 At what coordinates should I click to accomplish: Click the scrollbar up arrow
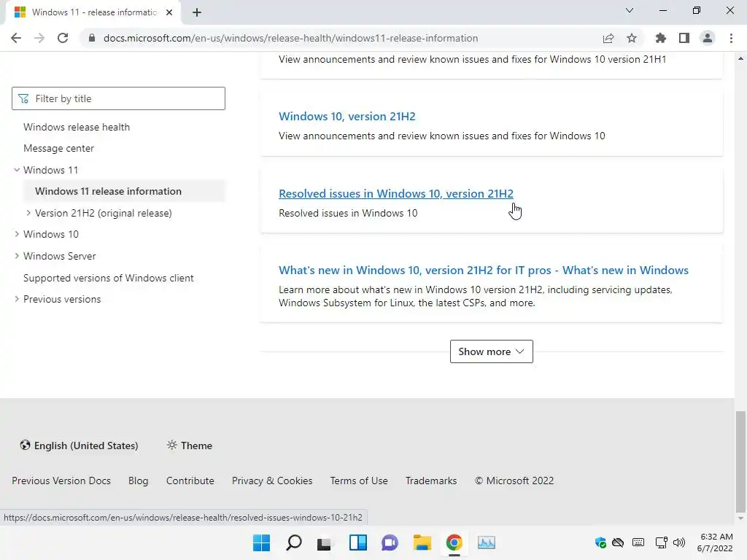(x=740, y=58)
